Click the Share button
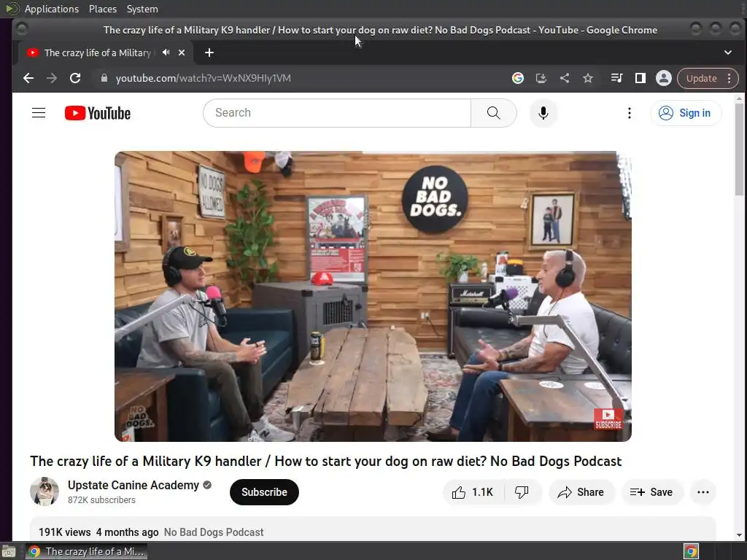The height and width of the screenshot is (560, 747). tap(581, 492)
